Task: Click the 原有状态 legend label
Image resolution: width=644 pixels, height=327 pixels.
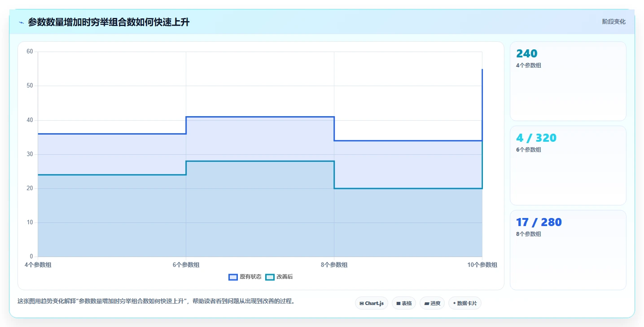Action: point(250,277)
